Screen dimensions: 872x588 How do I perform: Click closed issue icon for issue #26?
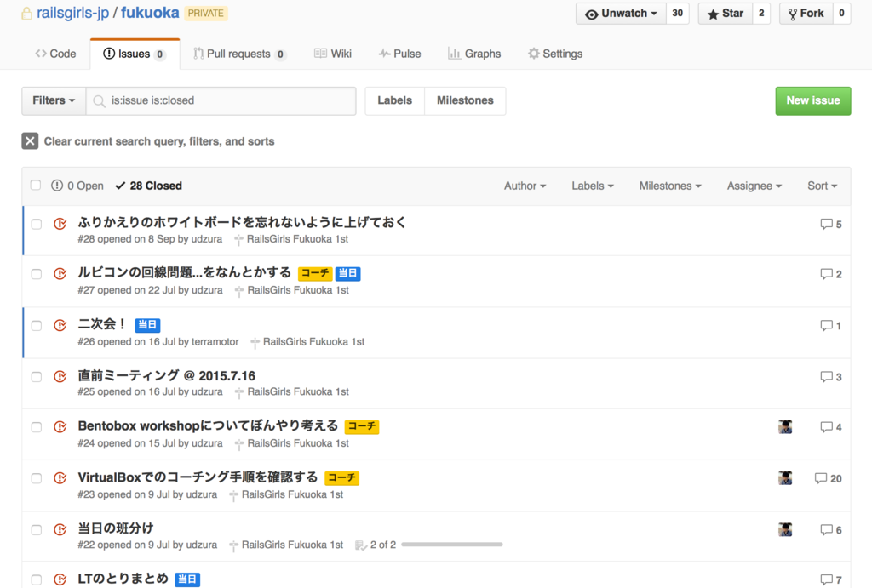60,325
